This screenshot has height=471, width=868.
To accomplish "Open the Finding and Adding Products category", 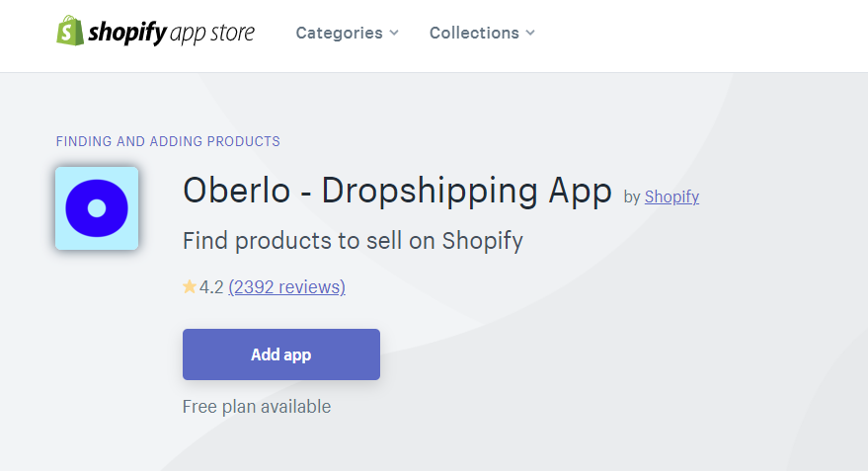I will point(168,141).
